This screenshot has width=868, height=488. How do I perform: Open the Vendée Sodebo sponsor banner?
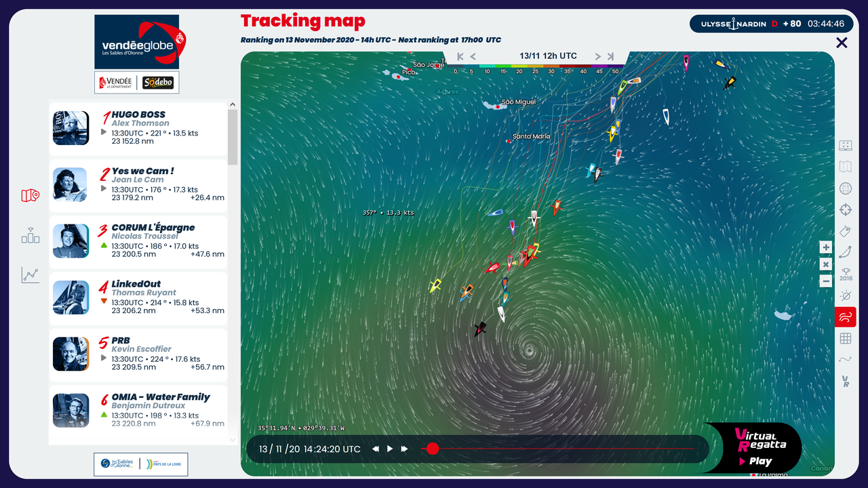(137, 83)
